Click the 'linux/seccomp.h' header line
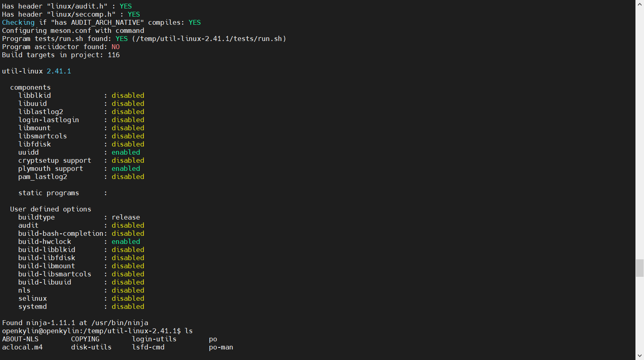This screenshot has width=644, height=360. [x=71, y=14]
